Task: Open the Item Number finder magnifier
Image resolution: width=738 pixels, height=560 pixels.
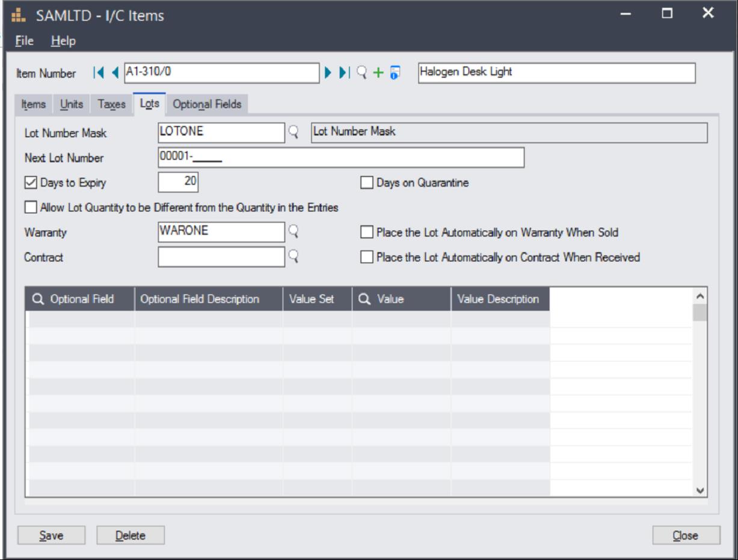Action: click(362, 73)
